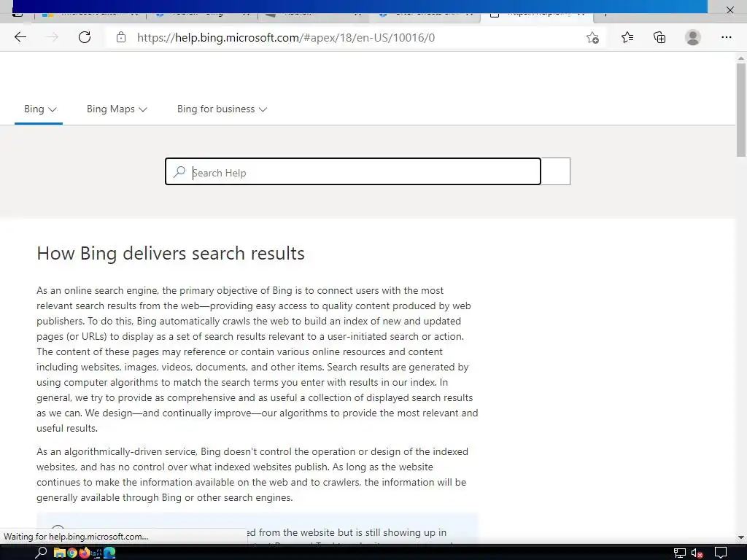This screenshot has height=560, width=747.
Task: Open Windows taskbar search
Action: click(41, 553)
